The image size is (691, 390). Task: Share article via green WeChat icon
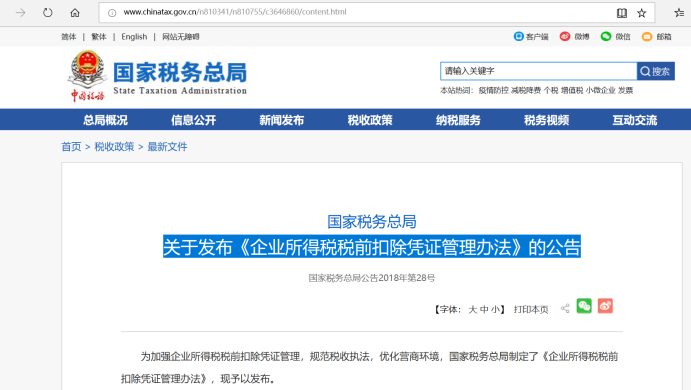point(584,306)
